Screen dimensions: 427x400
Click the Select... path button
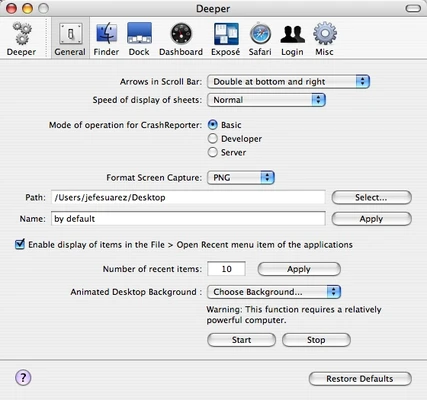coord(371,198)
